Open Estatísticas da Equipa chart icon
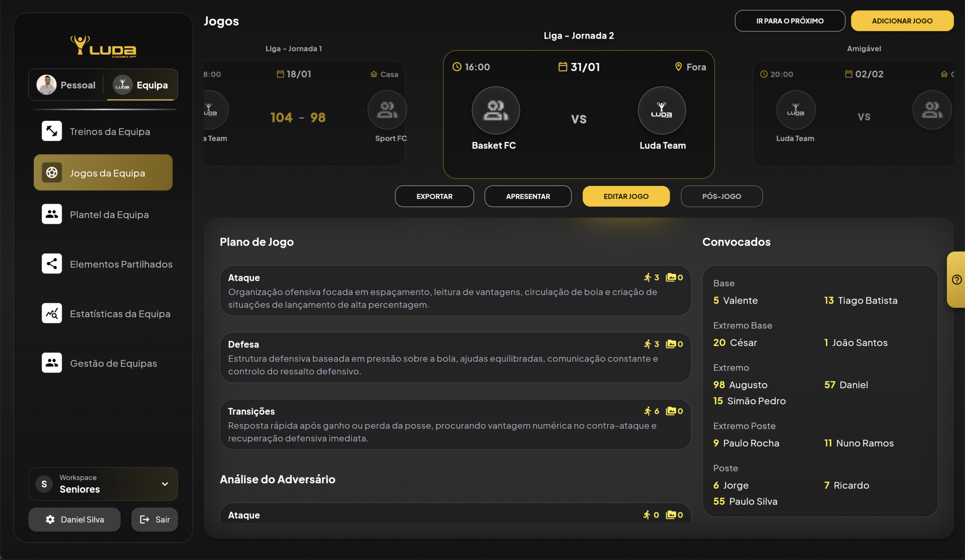The width and height of the screenshot is (965, 560). 52,314
